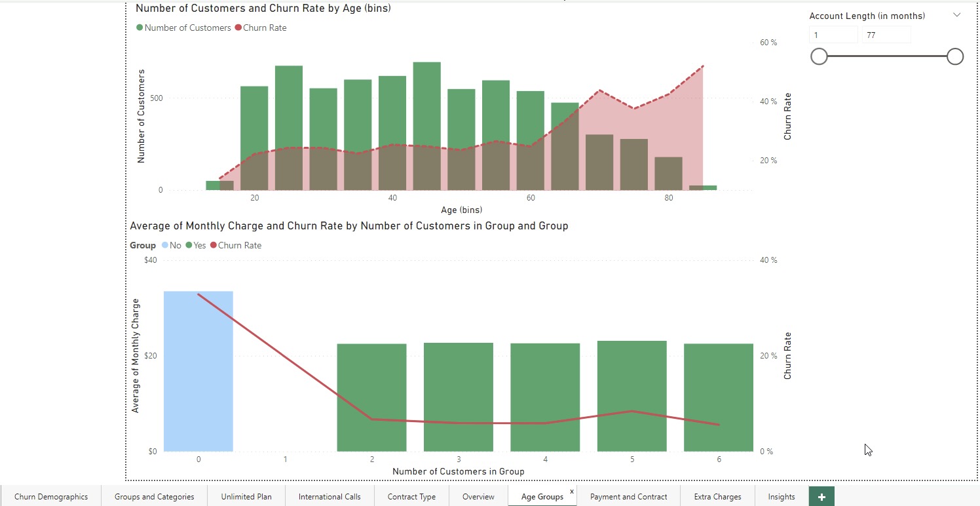980x506 pixels.
Task: Select the International Calls tab
Action: pos(330,497)
